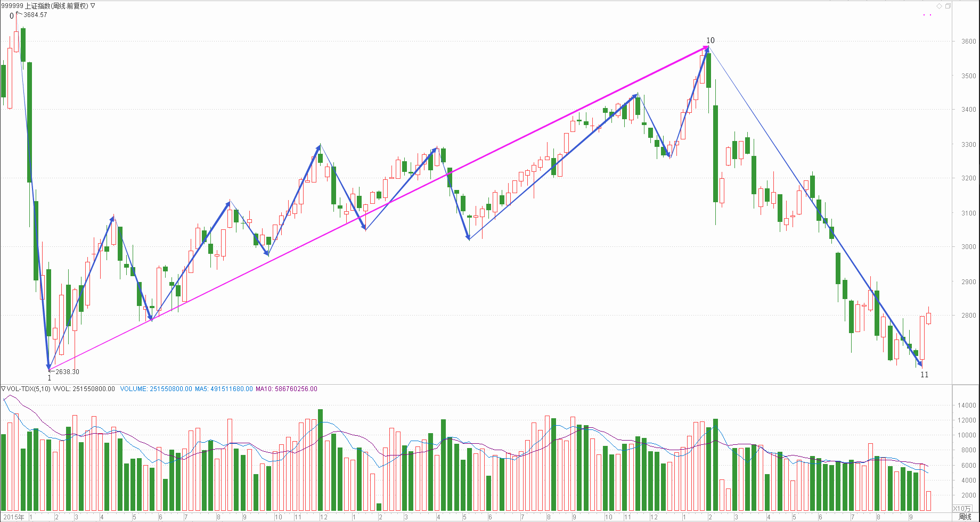The image size is (980, 522).
Task: Click the 999999 上证指数 chart title
Action: click(x=45, y=6)
